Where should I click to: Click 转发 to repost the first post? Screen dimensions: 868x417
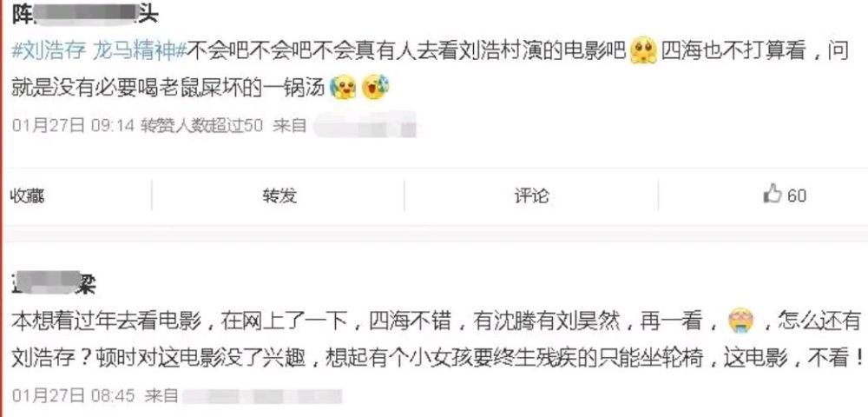(x=279, y=195)
